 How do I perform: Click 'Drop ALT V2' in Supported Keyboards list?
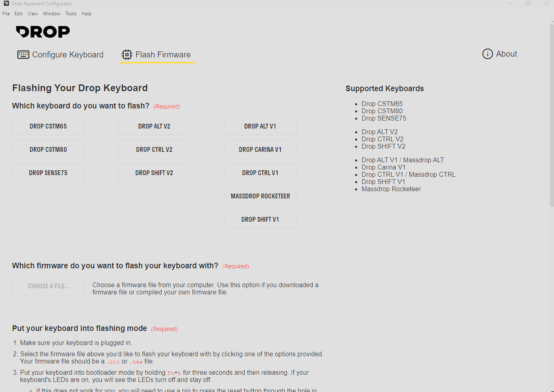click(380, 132)
